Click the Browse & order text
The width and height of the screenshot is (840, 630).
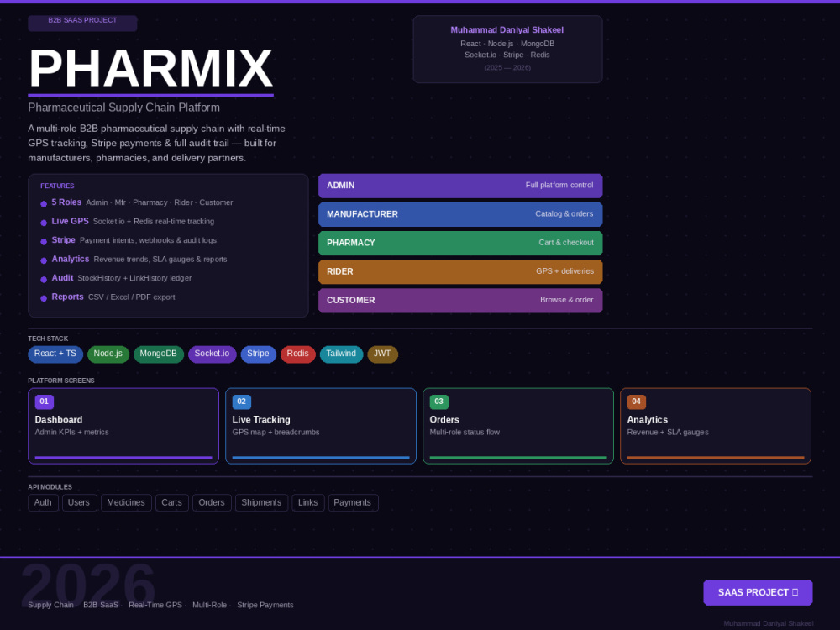click(x=567, y=300)
